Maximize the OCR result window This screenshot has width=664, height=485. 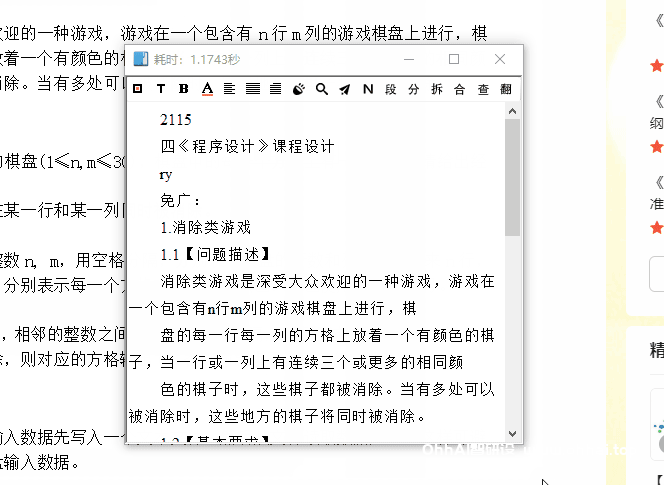pyautogui.click(x=454, y=59)
